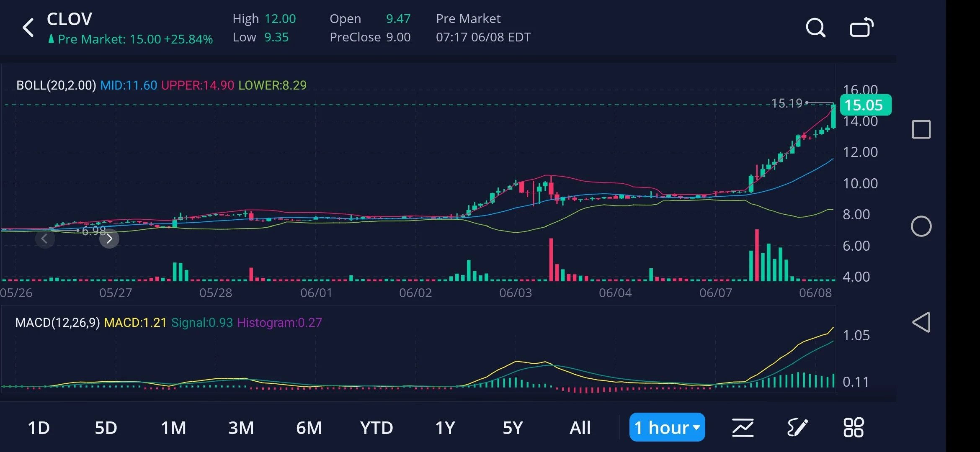The image size is (980, 452).
Task: Move chart left with gray arrow
Action: pos(45,239)
